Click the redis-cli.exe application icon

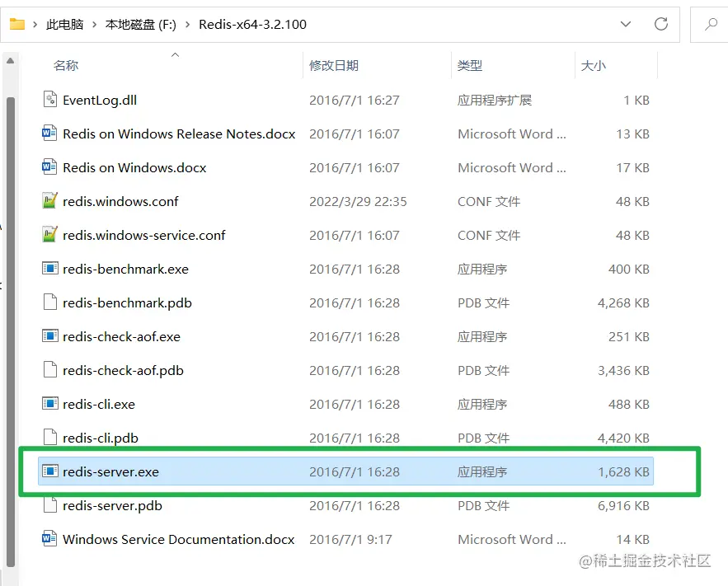(50, 404)
